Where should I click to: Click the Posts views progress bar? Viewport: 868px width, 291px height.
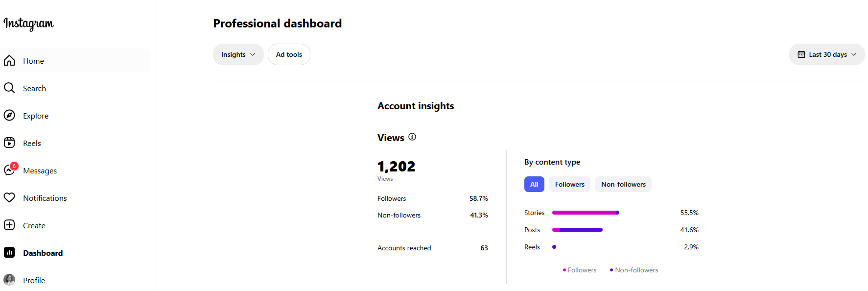coord(577,230)
